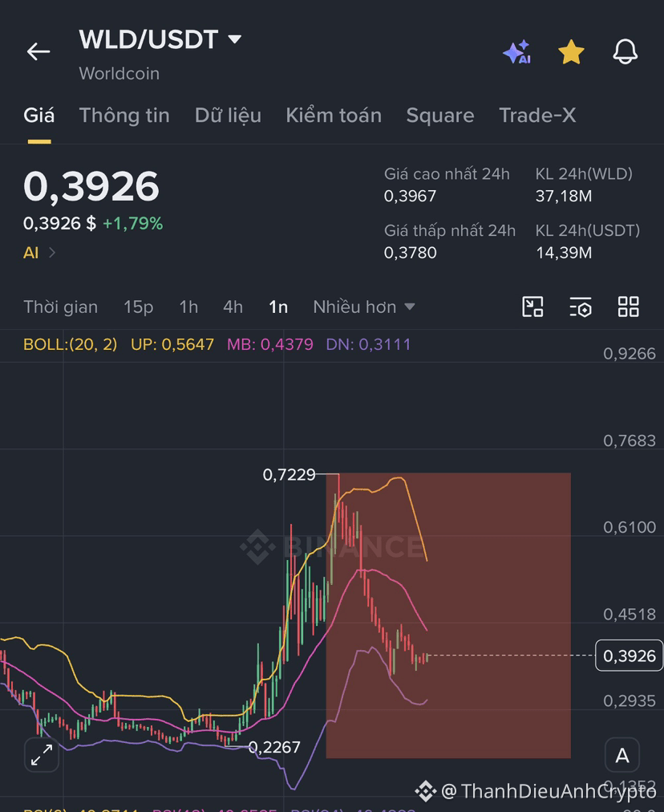Screen dimensions: 664x812
Task: Tap the UP: 0,5647 band value
Action: [x=172, y=344]
